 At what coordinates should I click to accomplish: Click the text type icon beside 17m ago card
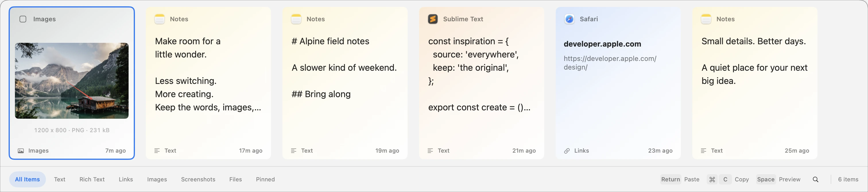pyautogui.click(x=157, y=151)
